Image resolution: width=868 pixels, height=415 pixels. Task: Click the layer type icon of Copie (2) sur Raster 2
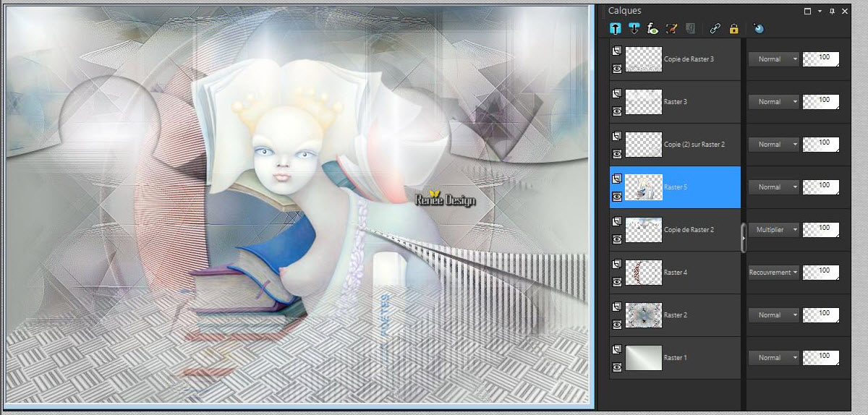pos(617,137)
